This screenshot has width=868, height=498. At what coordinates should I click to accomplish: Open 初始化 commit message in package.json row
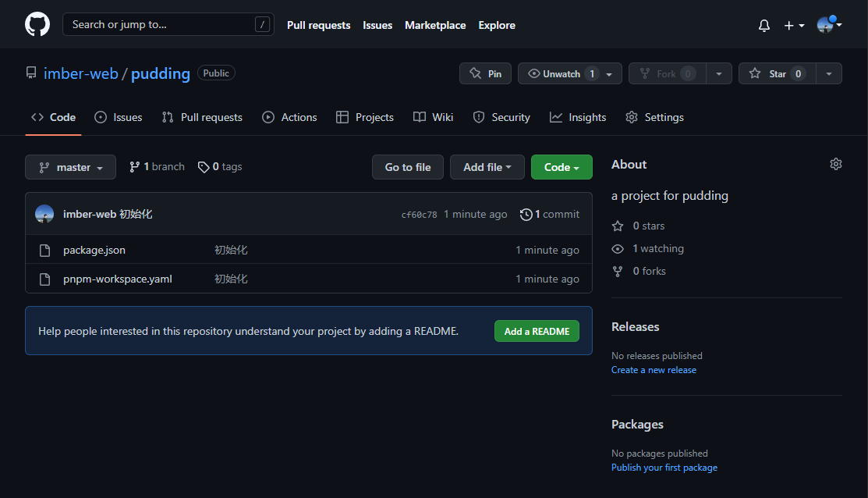pyautogui.click(x=231, y=251)
